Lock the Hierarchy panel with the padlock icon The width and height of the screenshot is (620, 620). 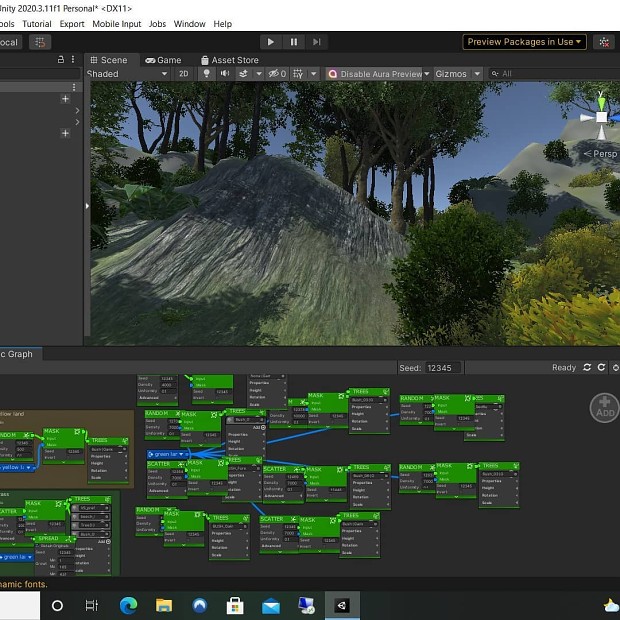point(61,59)
